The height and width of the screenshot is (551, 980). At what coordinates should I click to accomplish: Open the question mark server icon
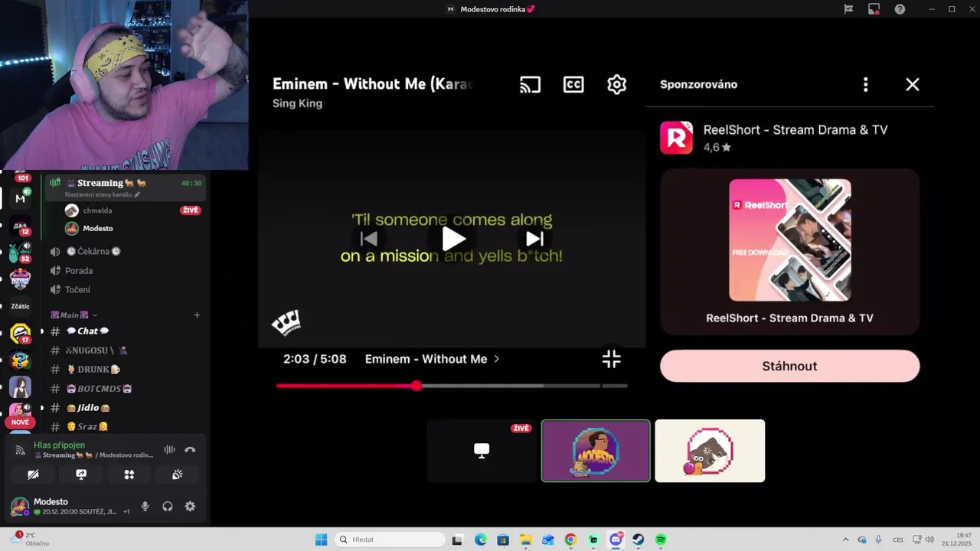20,360
